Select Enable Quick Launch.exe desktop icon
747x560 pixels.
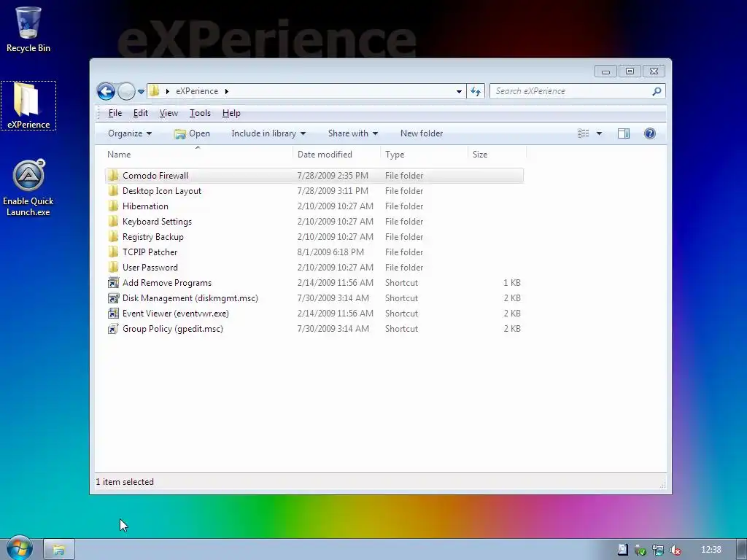[x=28, y=188]
